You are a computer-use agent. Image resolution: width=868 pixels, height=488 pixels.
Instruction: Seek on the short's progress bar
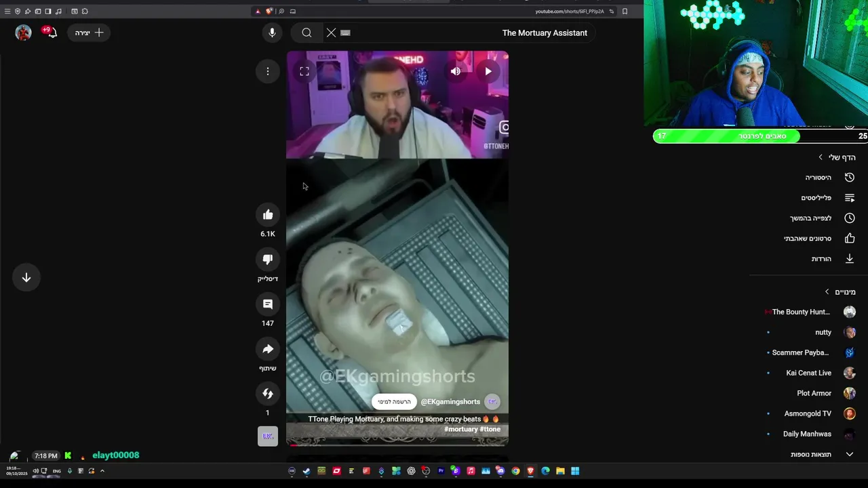coord(397,445)
